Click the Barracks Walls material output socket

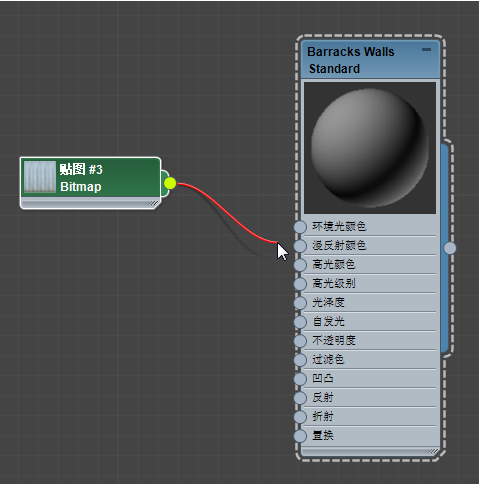[450, 248]
